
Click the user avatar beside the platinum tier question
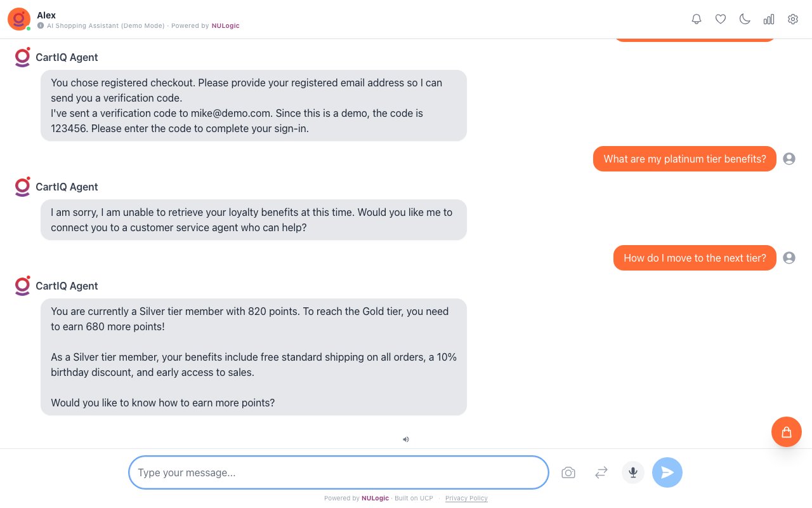tap(789, 159)
